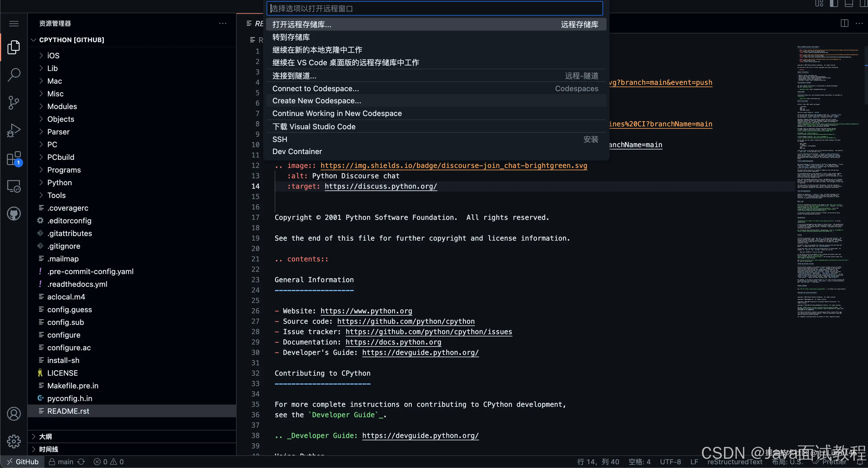Viewport: 868px width, 468px height.
Task: Select SSH install option
Action: 436,139
